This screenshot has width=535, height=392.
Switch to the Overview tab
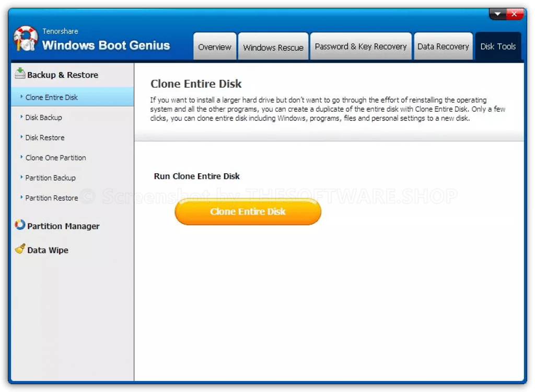tap(215, 46)
